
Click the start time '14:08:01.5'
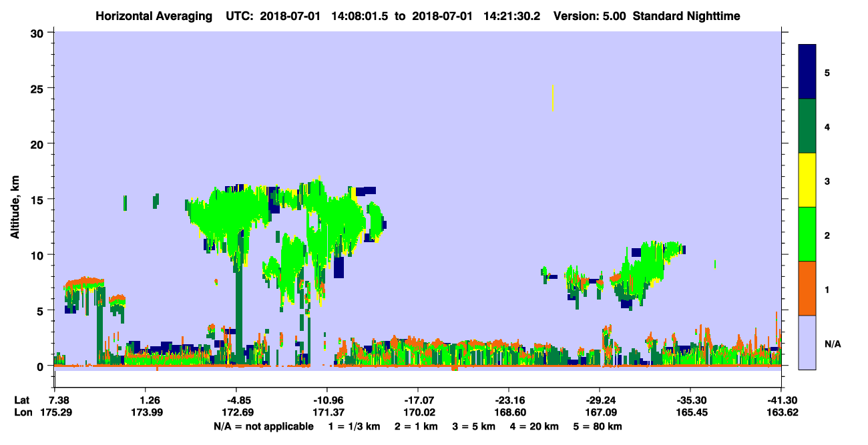pyautogui.click(x=361, y=16)
